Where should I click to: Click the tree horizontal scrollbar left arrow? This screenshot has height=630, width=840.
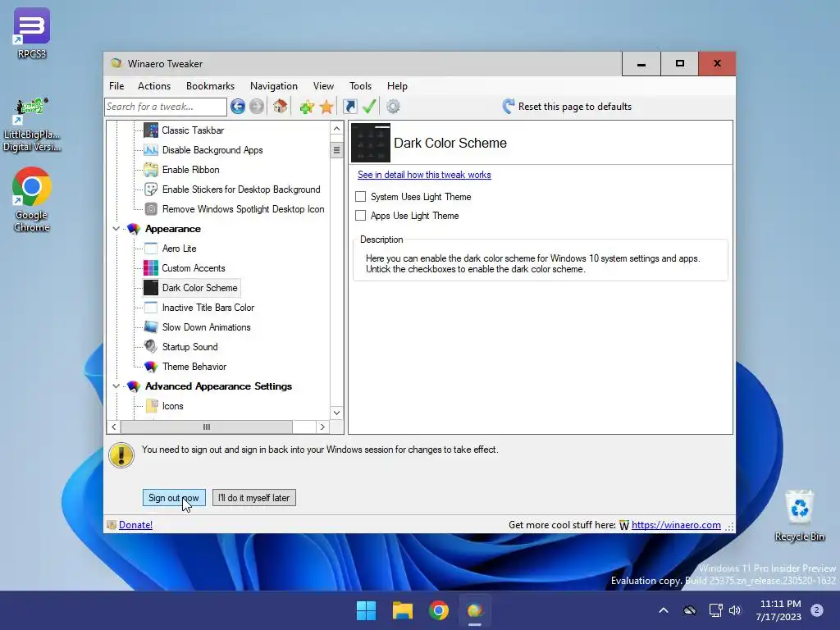tap(113, 427)
